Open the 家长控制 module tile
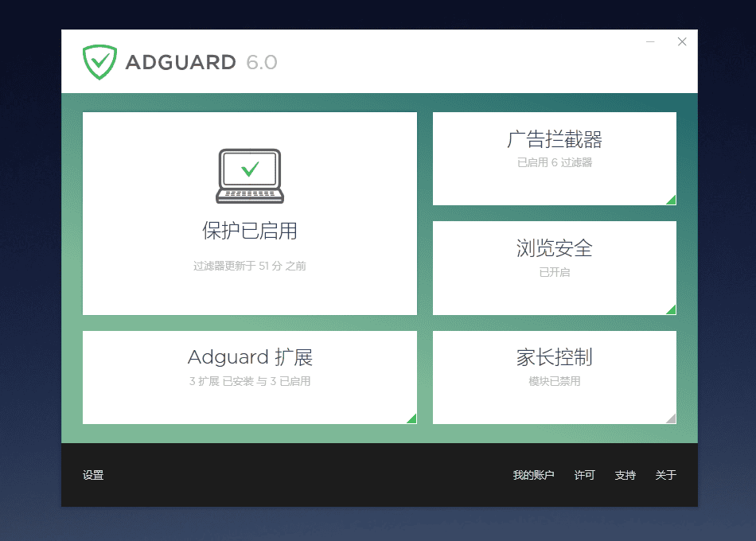Viewport: 756px width, 541px height. tap(555, 378)
